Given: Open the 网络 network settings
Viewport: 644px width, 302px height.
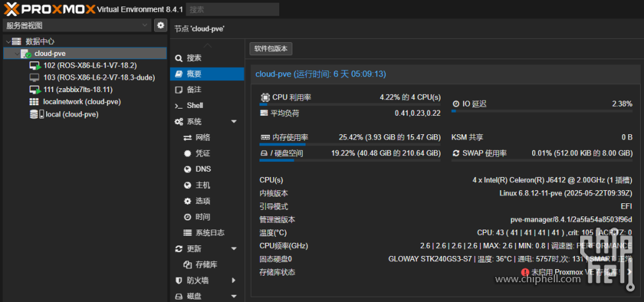Looking at the screenshot, I should coord(207,138).
